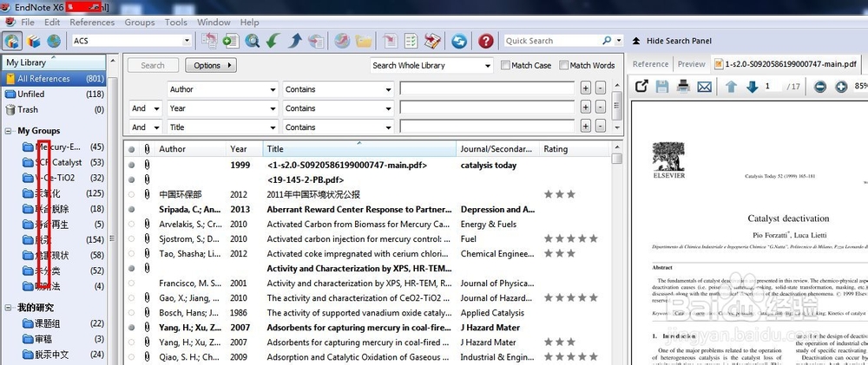Click the Search button
868x365 pixels.
pyautogui.click(x=153, y=65)
